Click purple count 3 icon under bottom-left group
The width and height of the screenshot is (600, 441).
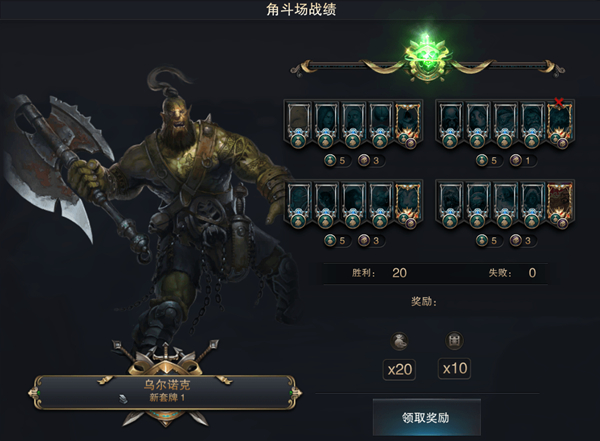[x=364, y=240]
